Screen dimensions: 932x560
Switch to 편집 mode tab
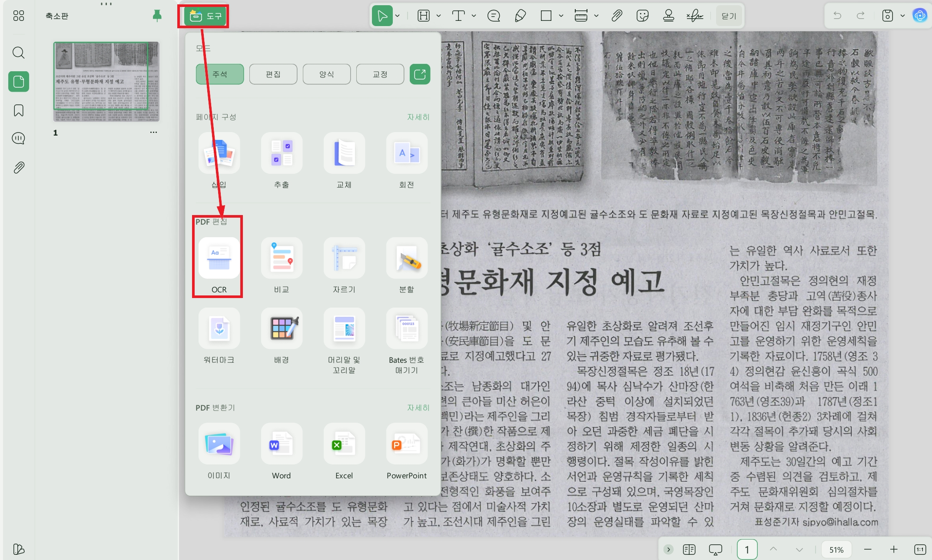[273, 74]
